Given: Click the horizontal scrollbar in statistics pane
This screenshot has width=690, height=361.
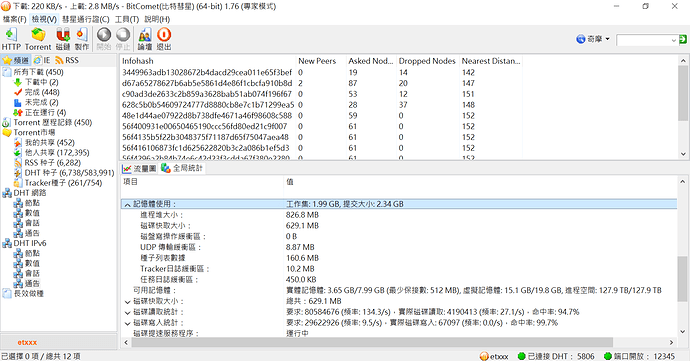Looking at the screenshot, I should (372, 342).
